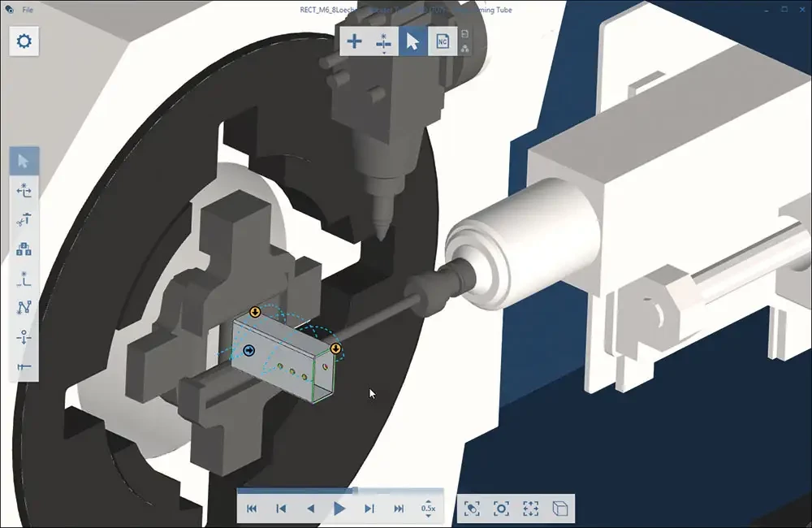
Task: Click the orange down-arrow marker above tube
Action: pos(255,312)
